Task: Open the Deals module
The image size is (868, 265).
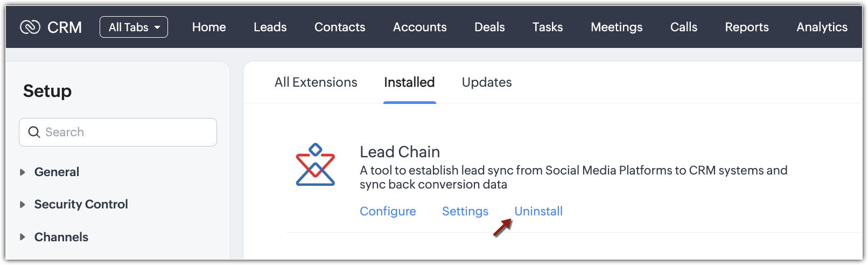Action: tap(489, 27)
